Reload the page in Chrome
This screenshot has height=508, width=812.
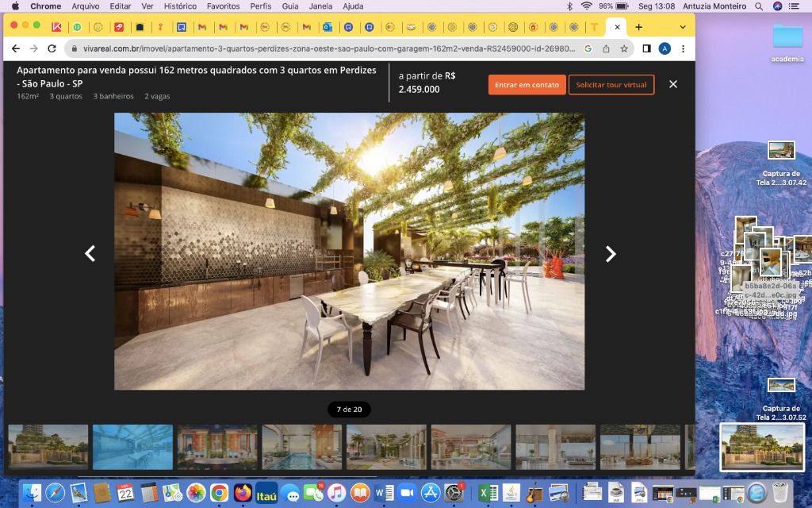52,48
